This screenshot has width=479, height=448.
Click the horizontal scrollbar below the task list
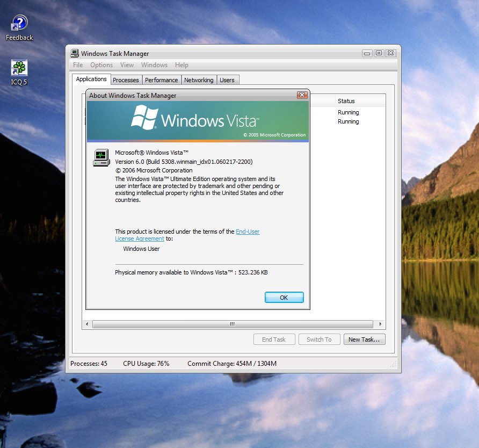pos(232,324)
